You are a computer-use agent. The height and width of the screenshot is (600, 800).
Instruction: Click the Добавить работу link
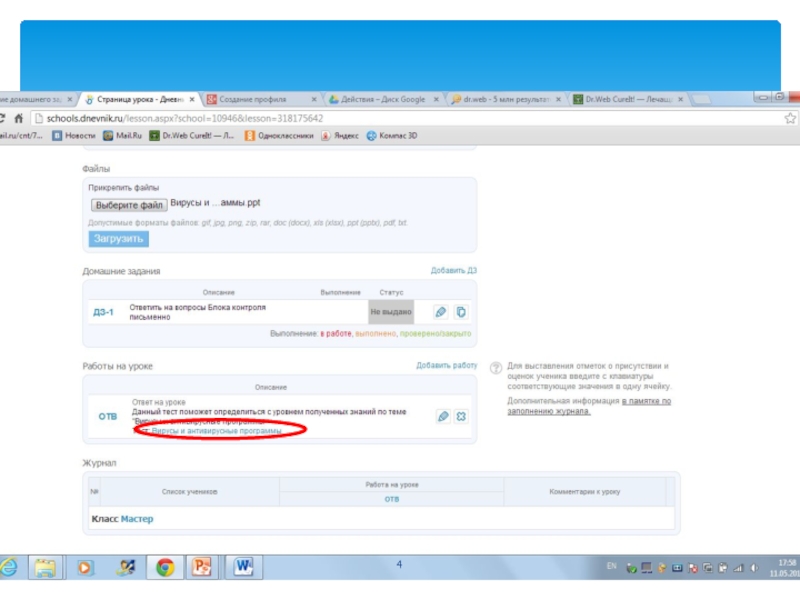pyautogui.click(x=446, y=366)
